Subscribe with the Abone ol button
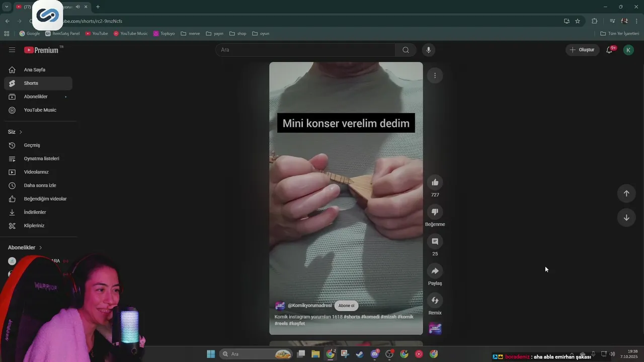The width and height of the screenshot is (644, 362). coord(346,306)
